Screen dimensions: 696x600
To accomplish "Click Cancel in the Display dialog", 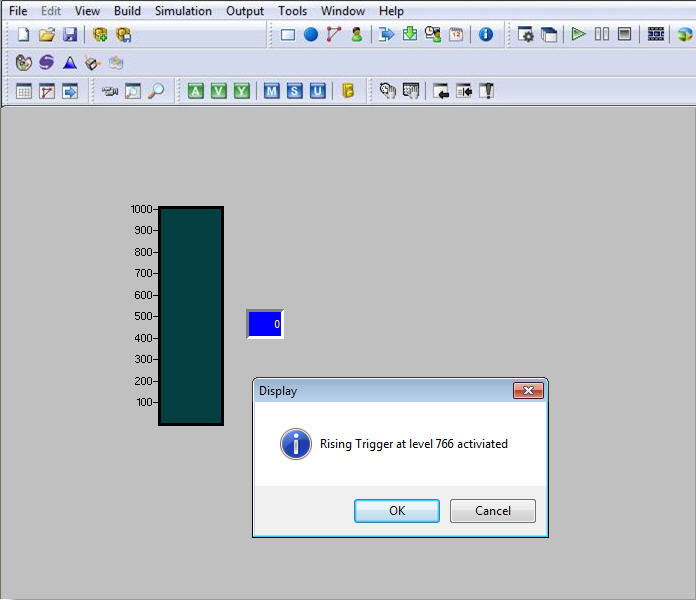I will pyautogui.click(x=492, y=511).
